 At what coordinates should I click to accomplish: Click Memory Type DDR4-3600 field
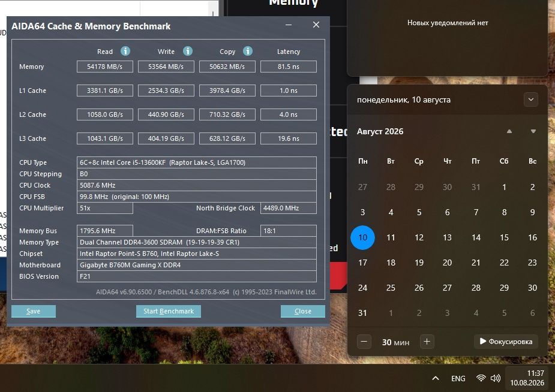(x=196, y=242)
